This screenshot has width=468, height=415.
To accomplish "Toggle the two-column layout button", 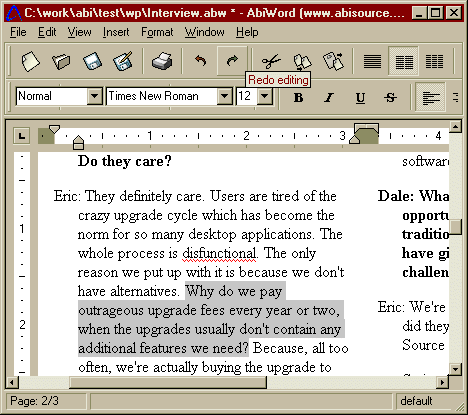I will (404, 61).
